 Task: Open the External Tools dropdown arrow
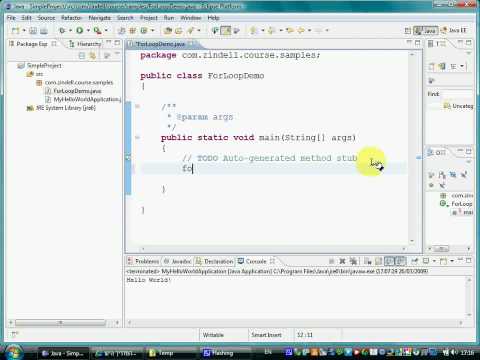106,30
